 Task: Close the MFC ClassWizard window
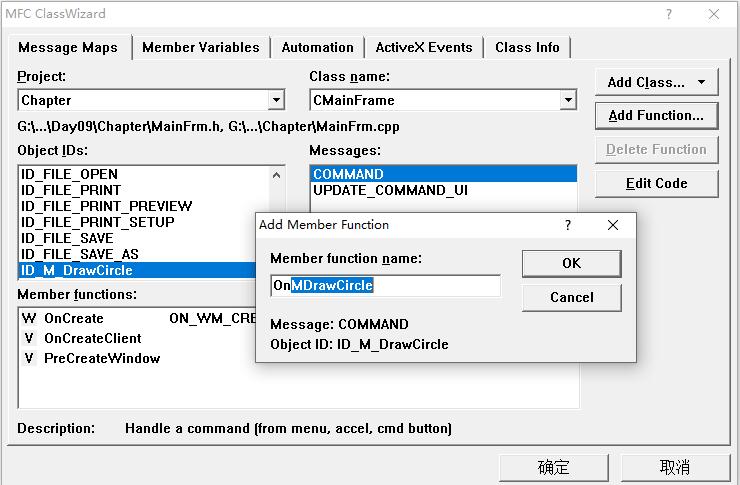714,14
